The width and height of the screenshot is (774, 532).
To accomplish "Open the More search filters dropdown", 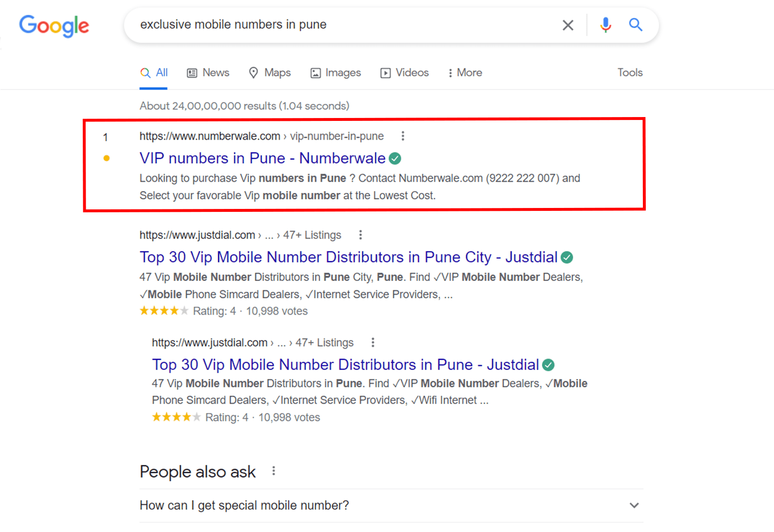I will click(x=464, y=73).
